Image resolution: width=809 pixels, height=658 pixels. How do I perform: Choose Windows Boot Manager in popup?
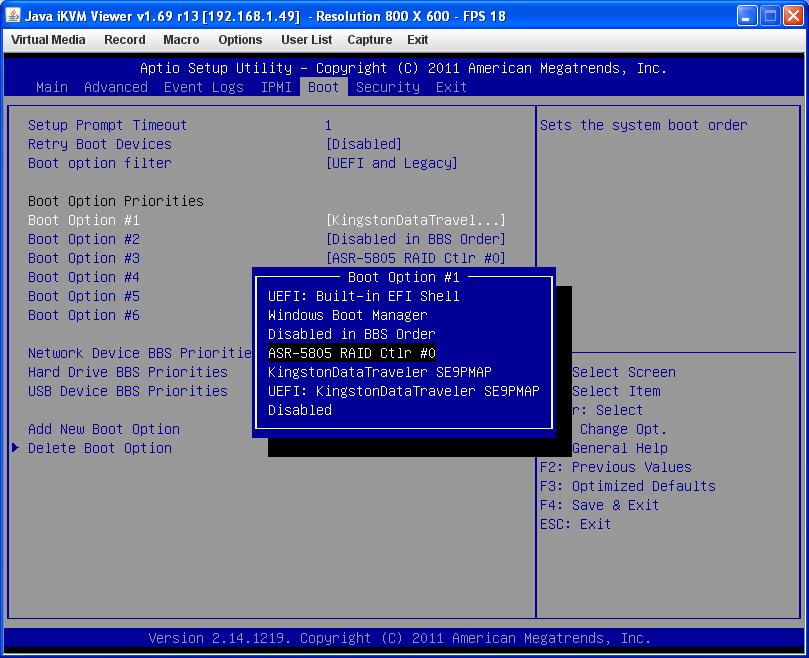coord(347,315)
